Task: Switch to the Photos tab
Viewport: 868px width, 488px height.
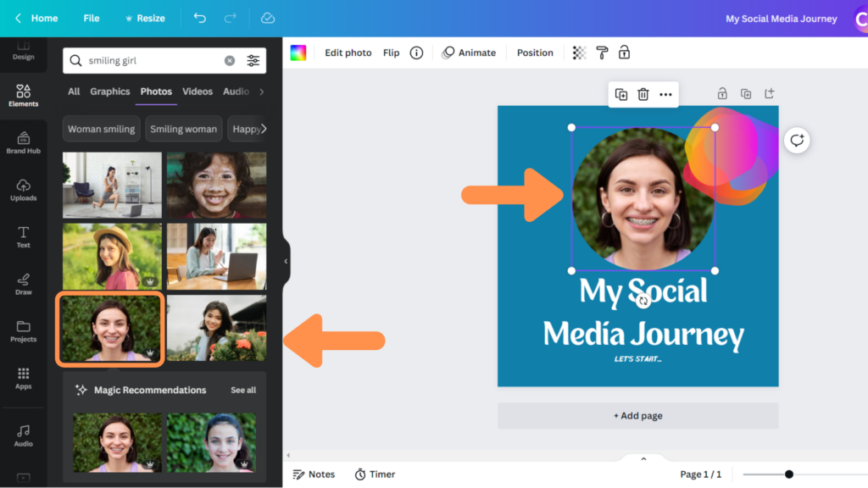Action: (x=156, y=91)
